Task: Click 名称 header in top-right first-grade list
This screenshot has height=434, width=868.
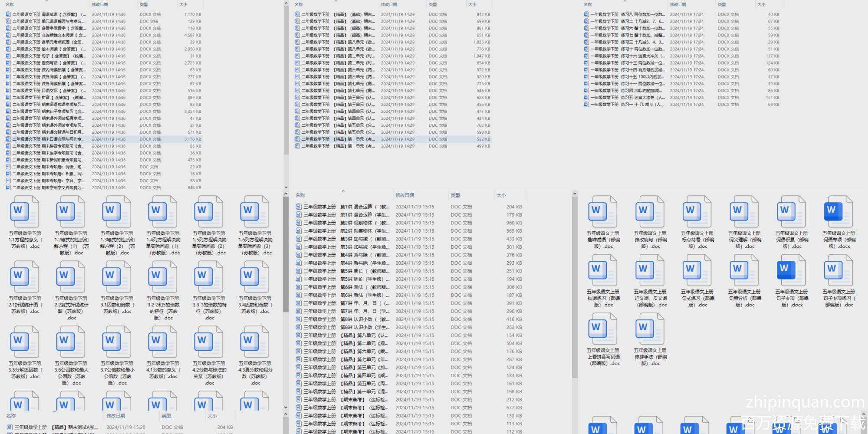Action: pyautogui.click(x=588, y=4)
